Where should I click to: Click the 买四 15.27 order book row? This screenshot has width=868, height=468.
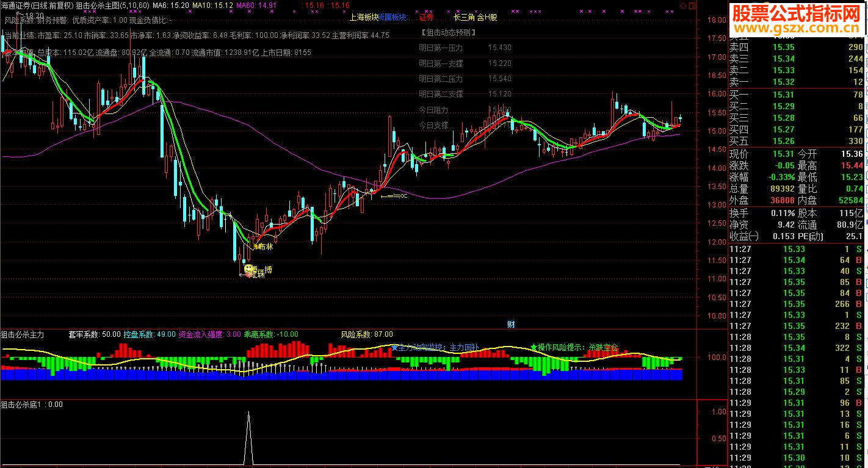click(797, 129)
